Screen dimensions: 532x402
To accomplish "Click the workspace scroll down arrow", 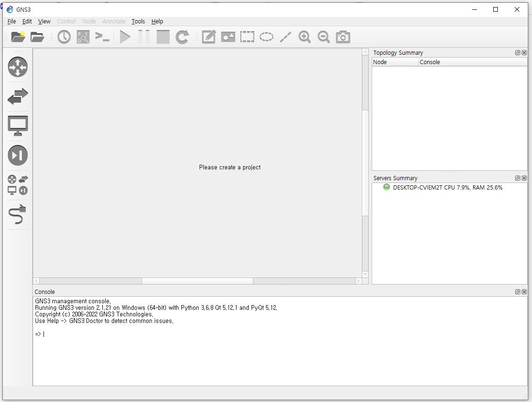I will 365,274.
